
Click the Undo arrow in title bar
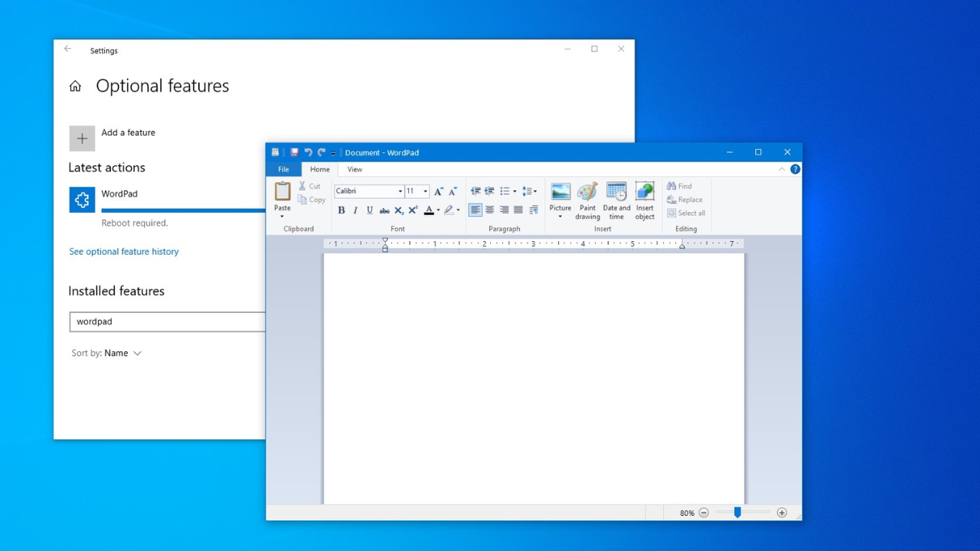[x=308, y=152]
